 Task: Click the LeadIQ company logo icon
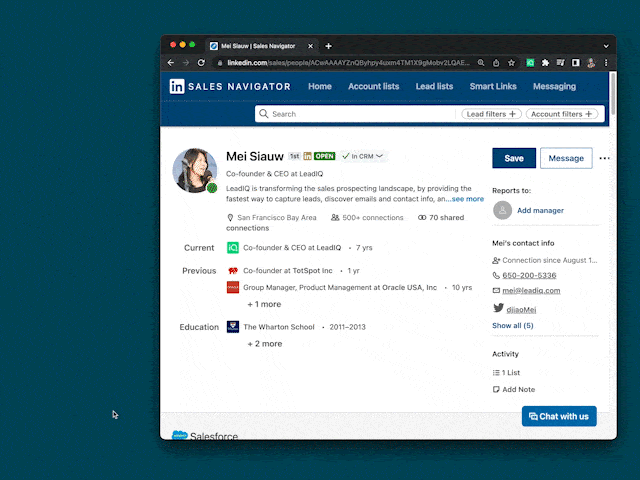coord(233,248)
